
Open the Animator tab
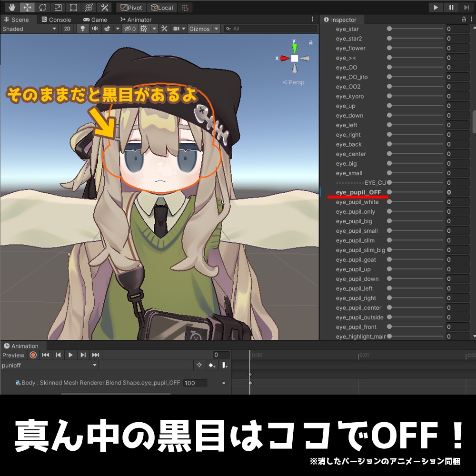click(x=136, y=20)
